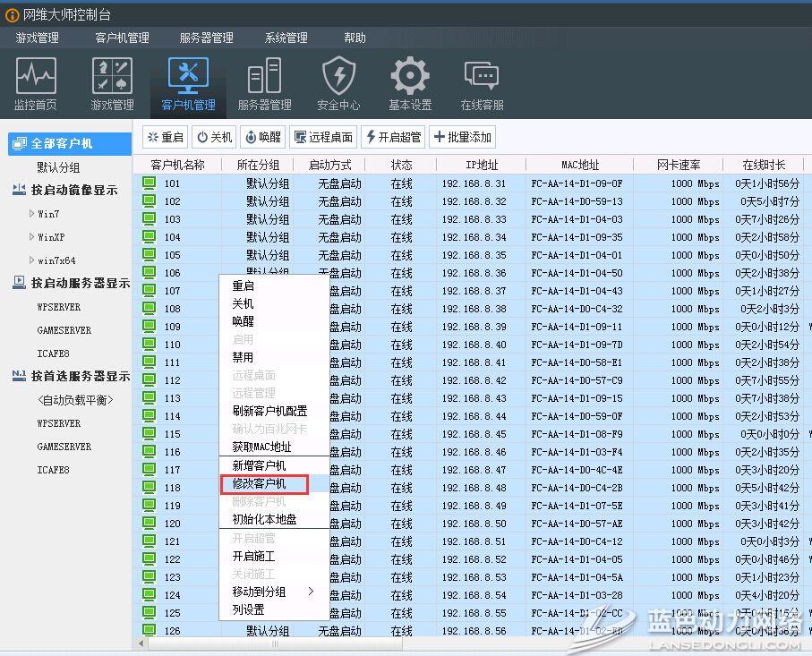Open the 安全中心 shield icon

point(338,85)
